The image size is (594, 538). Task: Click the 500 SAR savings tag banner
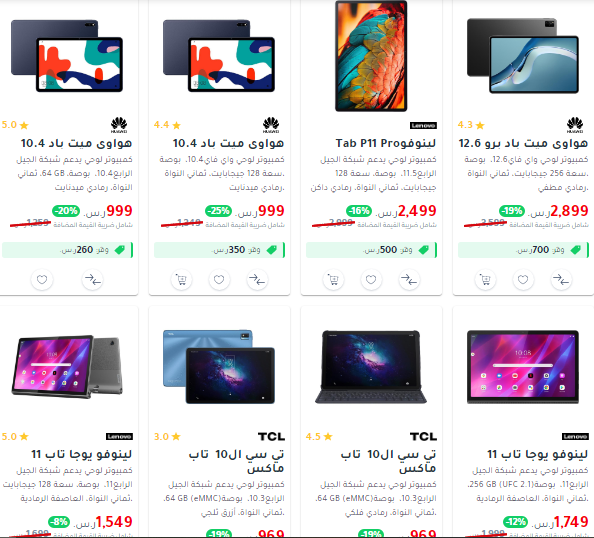(x=371, y=250)
